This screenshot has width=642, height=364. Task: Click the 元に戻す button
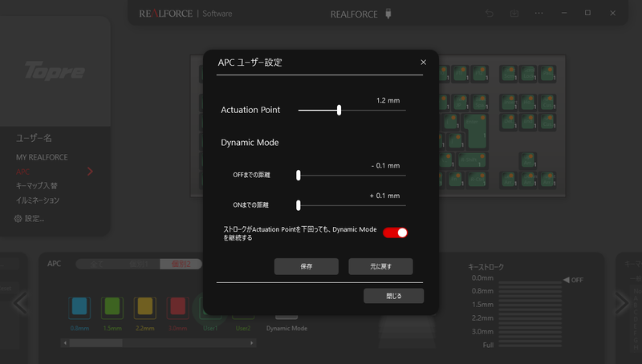click(x=380, y=266)
